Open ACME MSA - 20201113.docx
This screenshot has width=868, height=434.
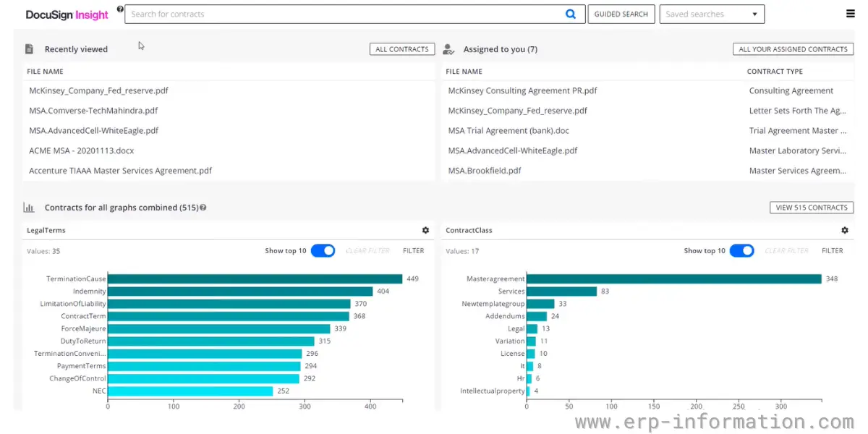click(x=81, y=151)
